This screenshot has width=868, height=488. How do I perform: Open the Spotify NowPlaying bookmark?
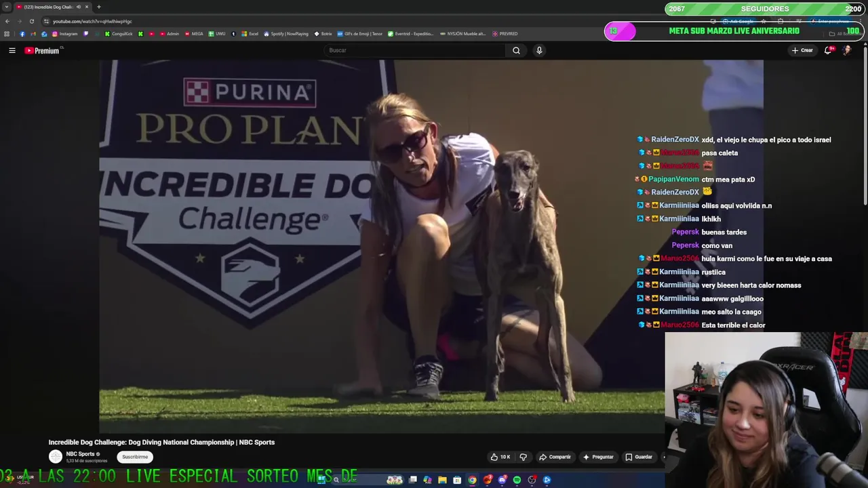285,34
